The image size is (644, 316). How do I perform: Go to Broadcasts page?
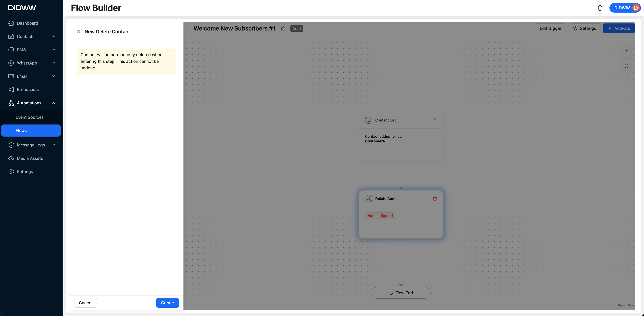28,89
